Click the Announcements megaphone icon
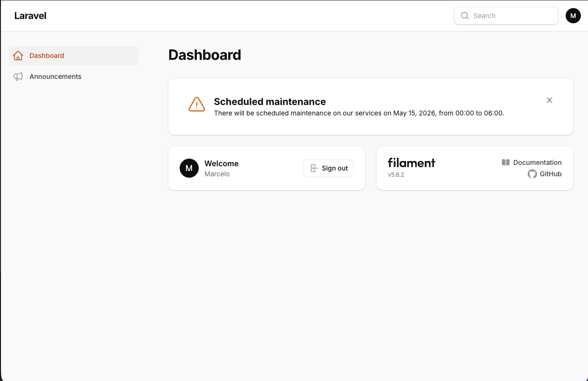The width and height of the screenshot is (588, 381). tap(18, 76)
